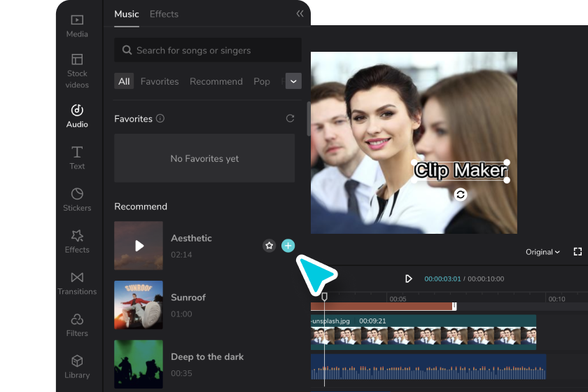Image resolution: width=588 pixels, height=392 pixels.
Task: Click the timeline playhead marker
Action: pyautogui.click(x=324, y=297)
